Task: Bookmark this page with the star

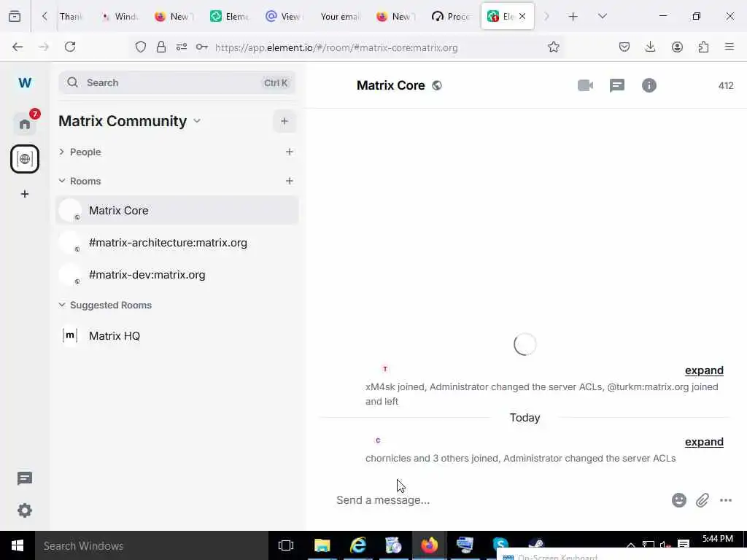Action: tap(553, 47)
